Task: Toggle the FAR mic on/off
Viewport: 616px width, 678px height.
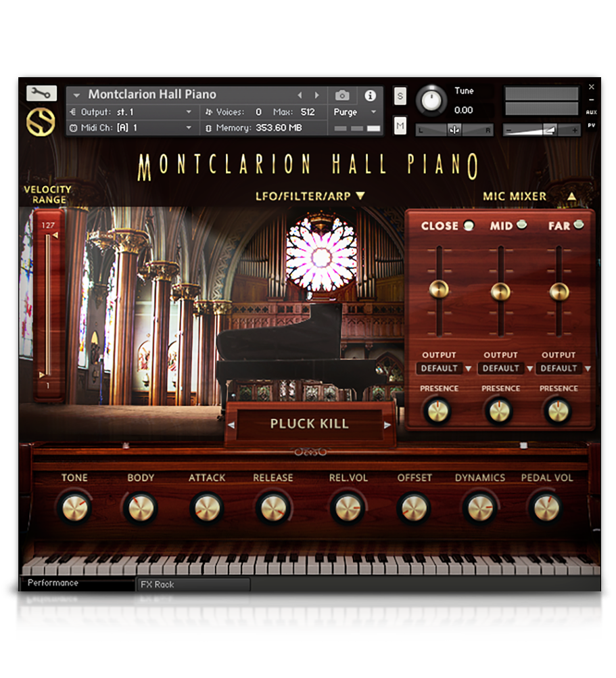Action: click(579, 225)
